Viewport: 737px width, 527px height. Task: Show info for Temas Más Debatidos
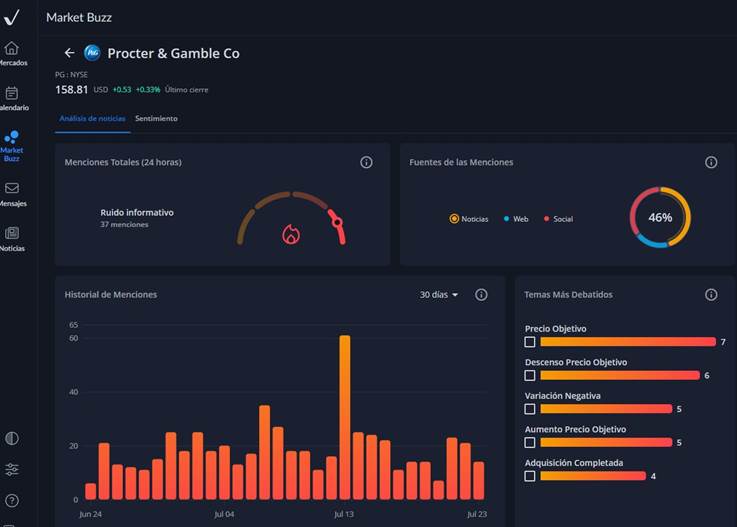coord(711,295)
